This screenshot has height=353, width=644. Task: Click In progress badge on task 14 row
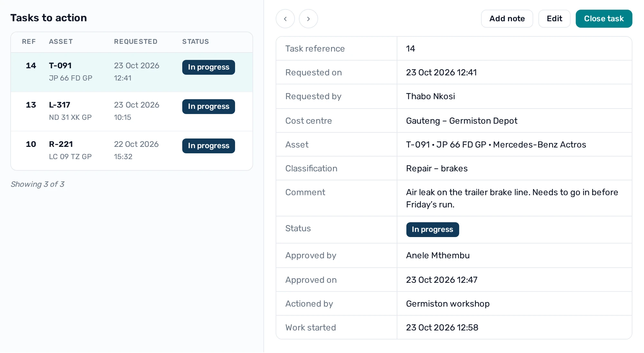[209, 67]
